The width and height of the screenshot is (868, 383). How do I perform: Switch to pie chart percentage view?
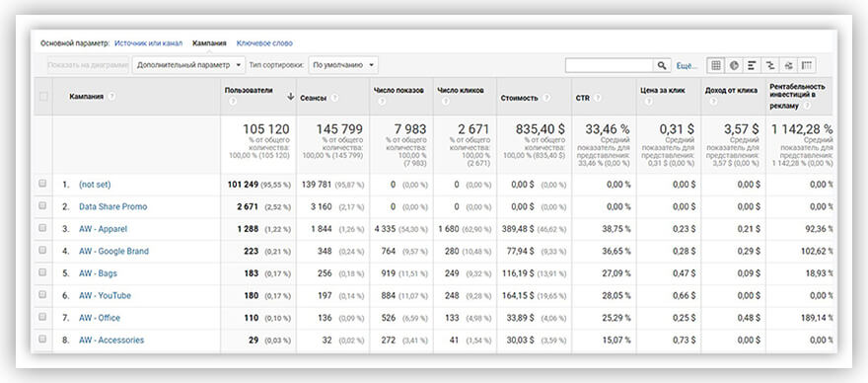734,65
